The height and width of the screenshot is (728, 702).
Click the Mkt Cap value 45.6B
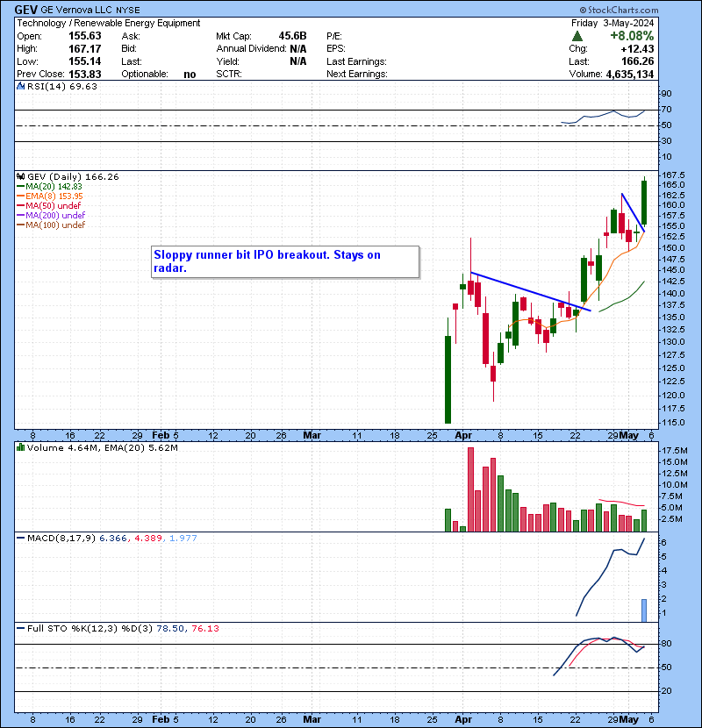click(293, 36)
